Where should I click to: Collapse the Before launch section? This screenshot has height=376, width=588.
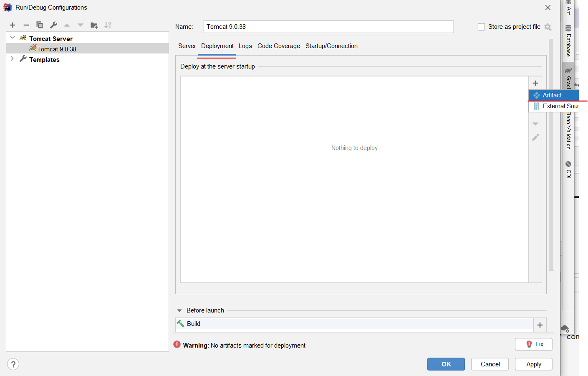coord(179,310)
